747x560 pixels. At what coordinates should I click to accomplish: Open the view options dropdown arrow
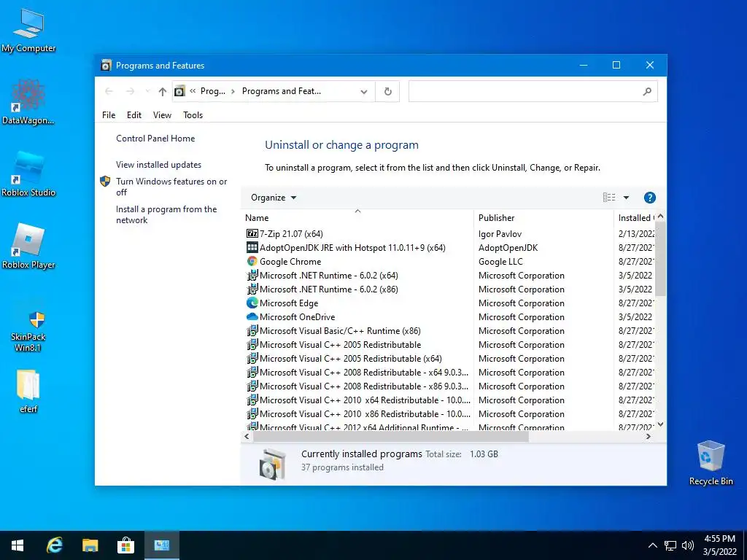(x=626, y=198)
